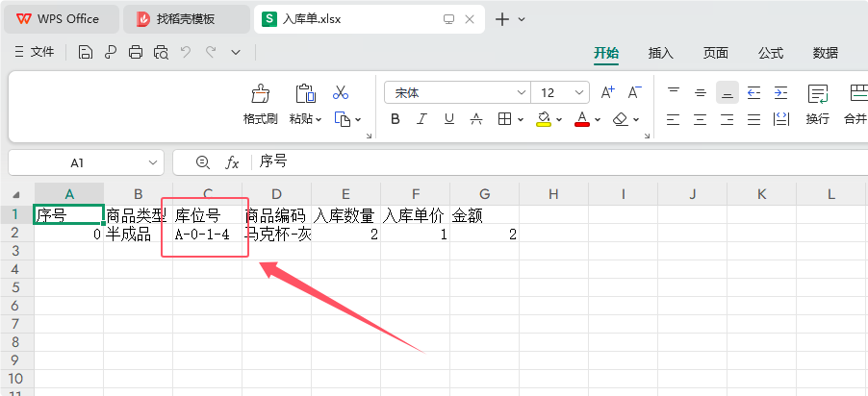This screenshot has width=868, height=396.
Task: Apply yellow fill color
Action: [x=544, y=119]
